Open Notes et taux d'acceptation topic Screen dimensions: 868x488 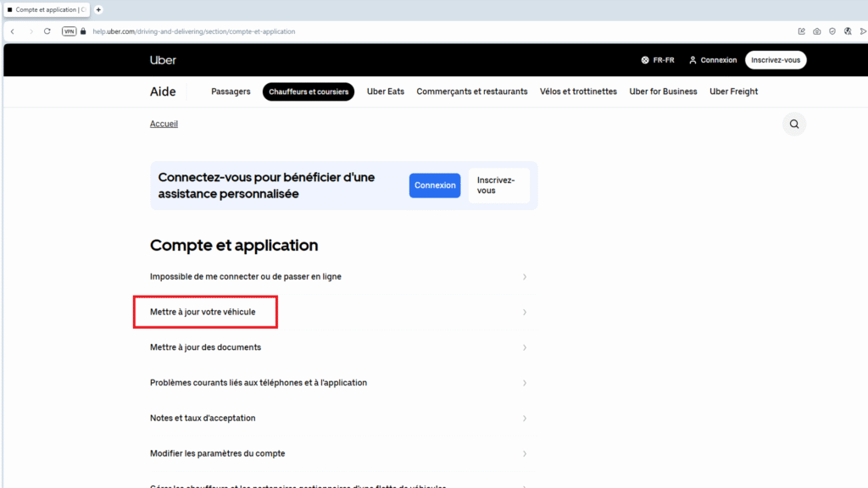tap(339, 419)
